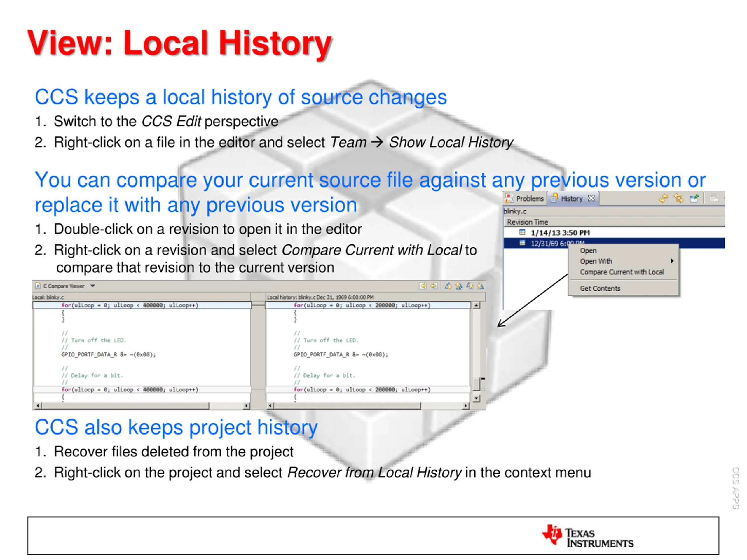Image resolution: width=747 pixels, height=560 pixels.
Task: Click the bottom 200000 for-loop line in right pane
Action: (x=368, y=390)
